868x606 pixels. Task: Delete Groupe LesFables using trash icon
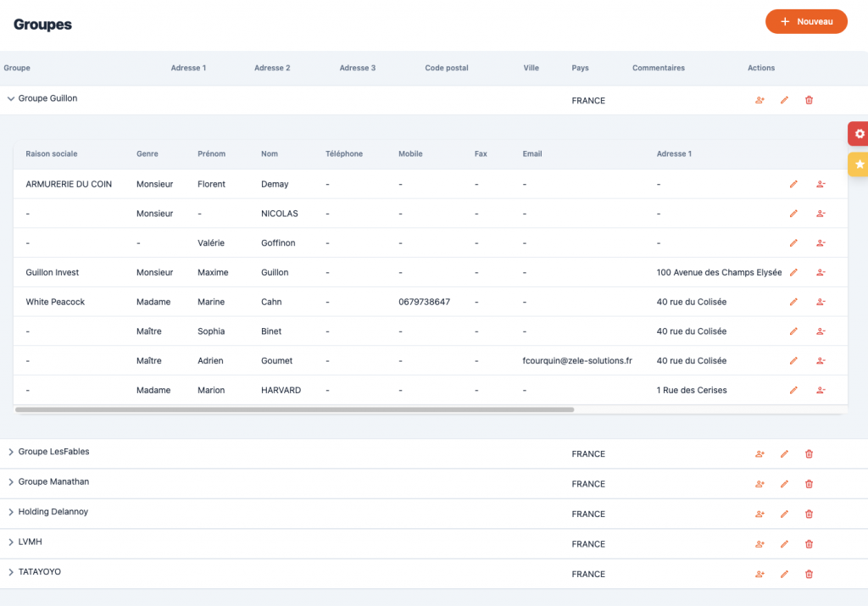pos(809,454)
